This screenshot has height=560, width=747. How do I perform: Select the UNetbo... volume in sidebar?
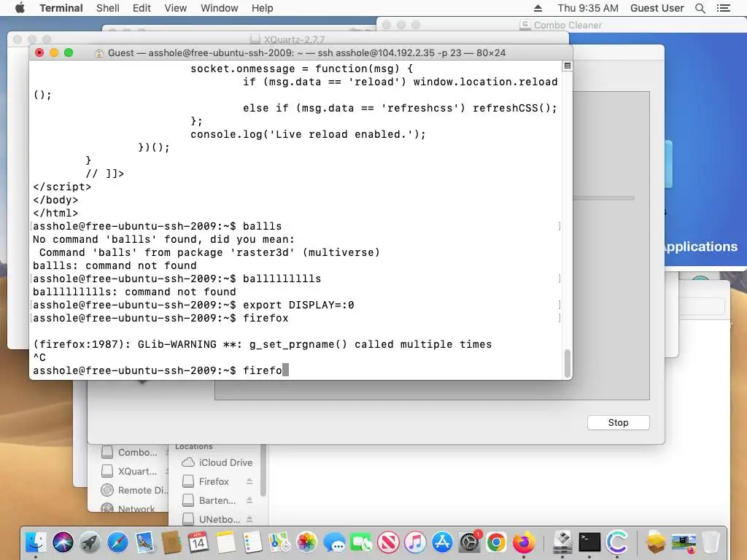[211, 519]
